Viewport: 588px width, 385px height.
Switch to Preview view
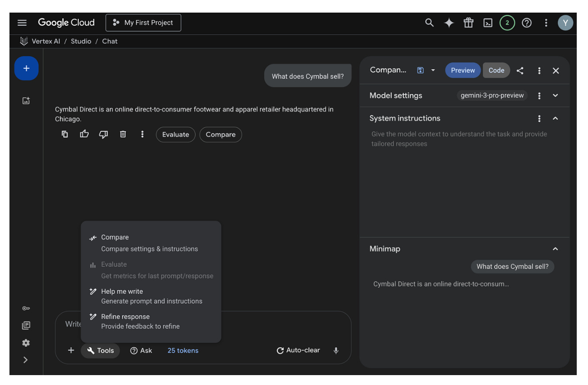(x=463, y=71)
